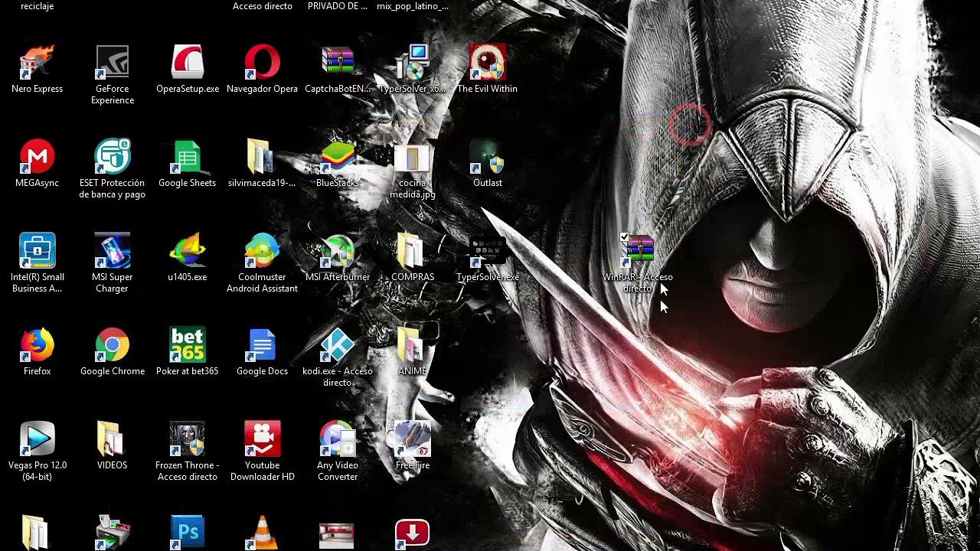980x551 pixels.
Task: Open Google Docs shortcut
Action: (262, 345)
